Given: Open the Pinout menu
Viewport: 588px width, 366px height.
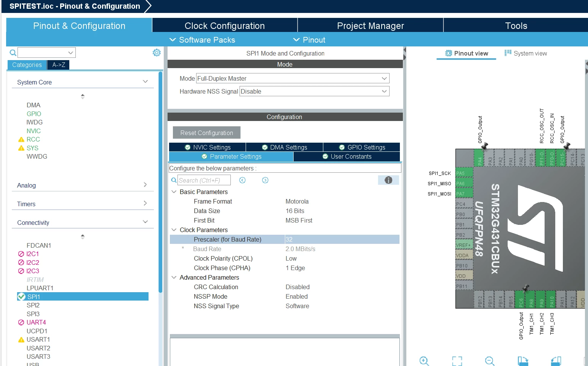Looking at the screenshot, I should [x=309, y=40].
